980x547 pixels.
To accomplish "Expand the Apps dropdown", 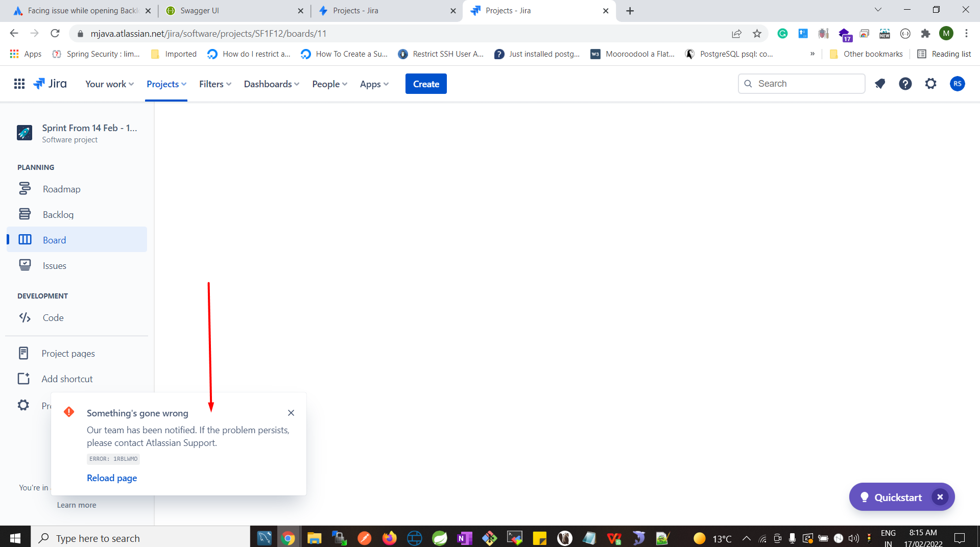I will pyautogui.click(x=373, y=84).
